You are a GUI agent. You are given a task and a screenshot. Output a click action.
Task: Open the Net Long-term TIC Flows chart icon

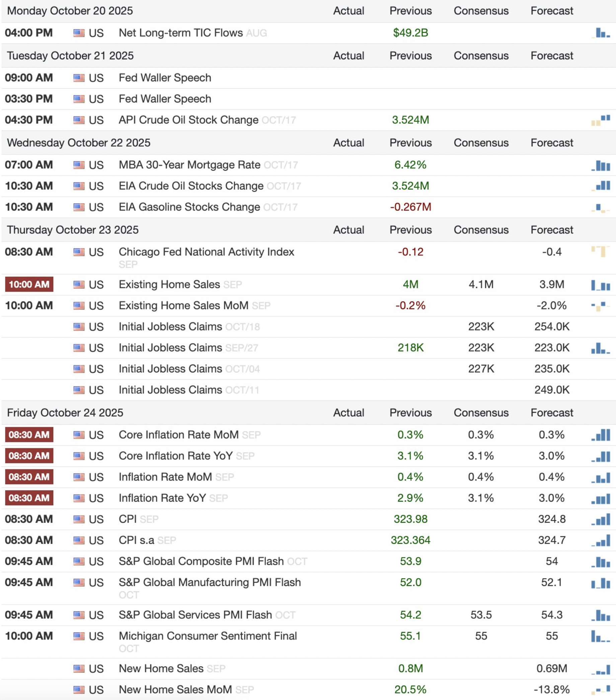tap(600, 33)
